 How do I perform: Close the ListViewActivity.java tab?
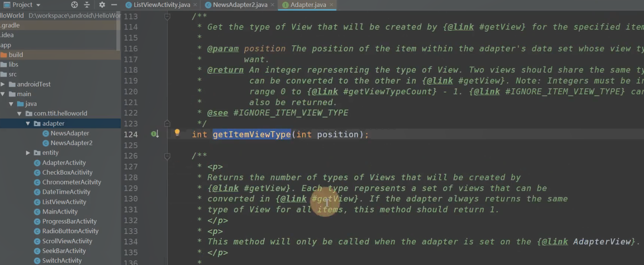pos(195,5)
